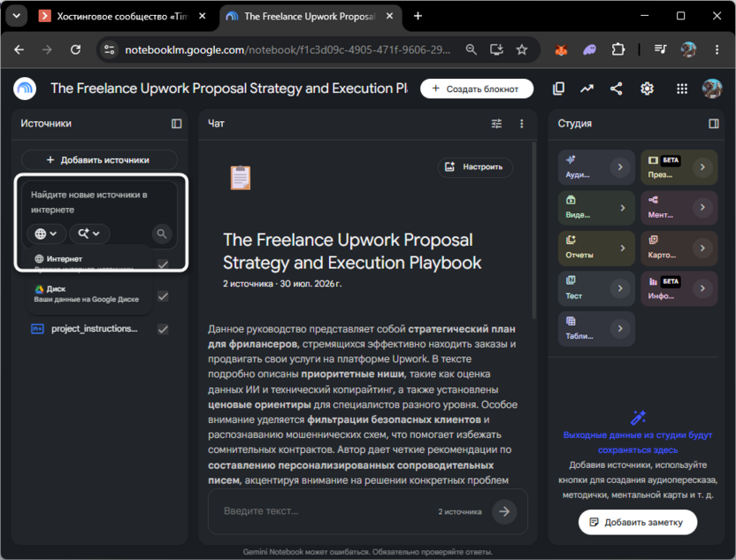This screenshot has width=736, height=560.
Task: Open the duplicate notebook icon in header
Action: [558, 88]
